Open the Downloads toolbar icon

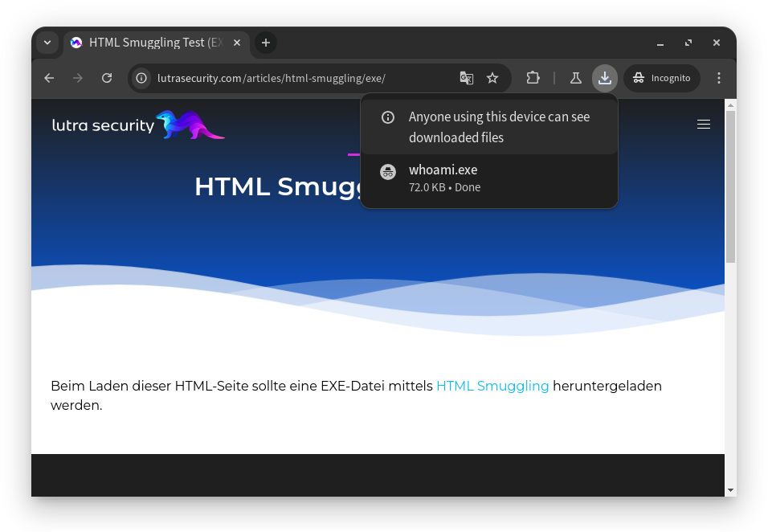click(604, 78)
